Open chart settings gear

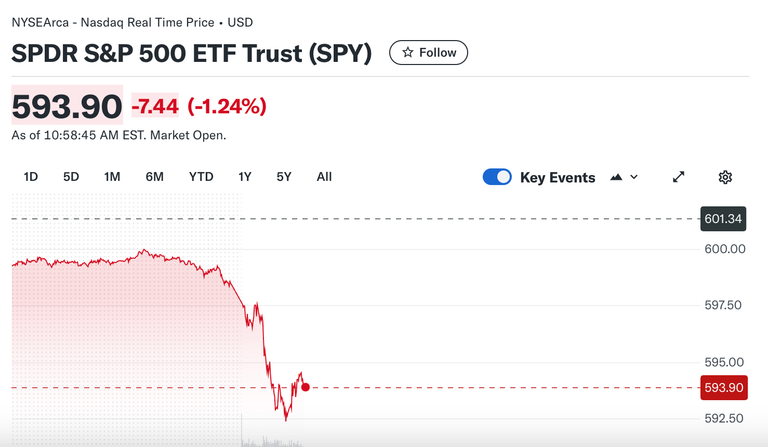pyautogui.click(x=726, y=177)
